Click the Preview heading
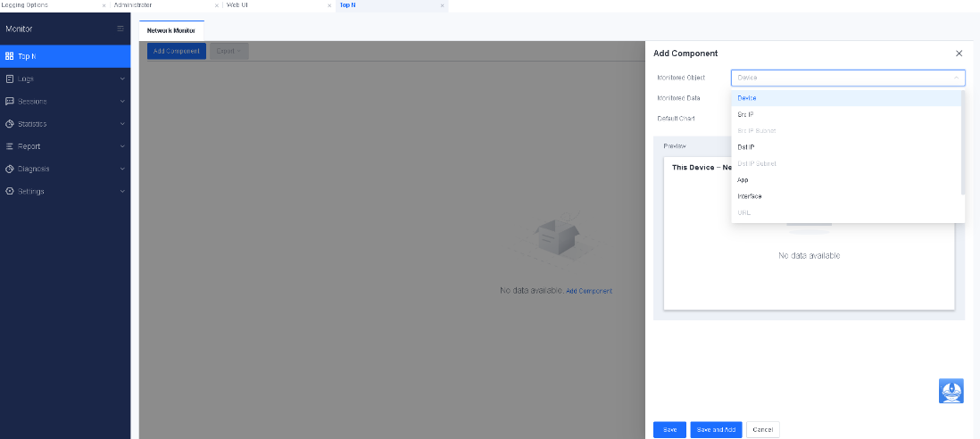 [675, 145]
